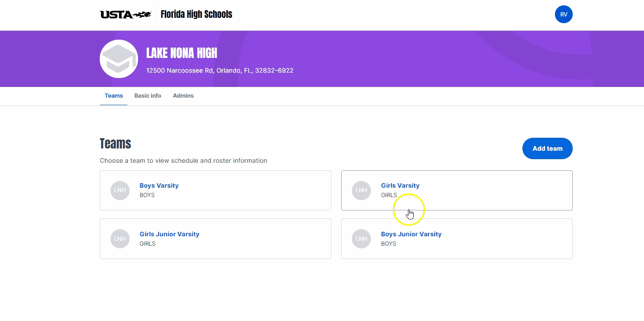
Task: Click the LAKE NONA HIGH school name
Action: 182,53
